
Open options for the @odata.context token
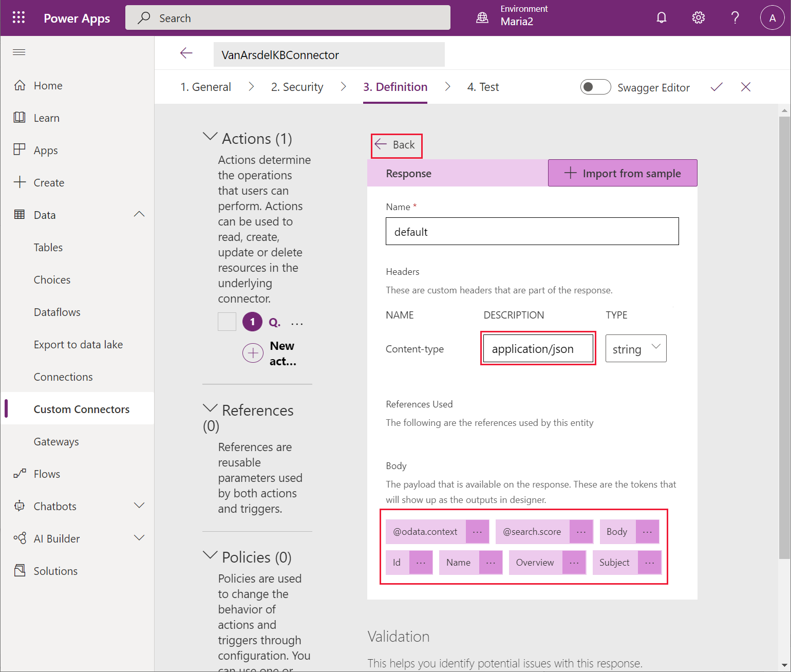(x=477, y=532)
